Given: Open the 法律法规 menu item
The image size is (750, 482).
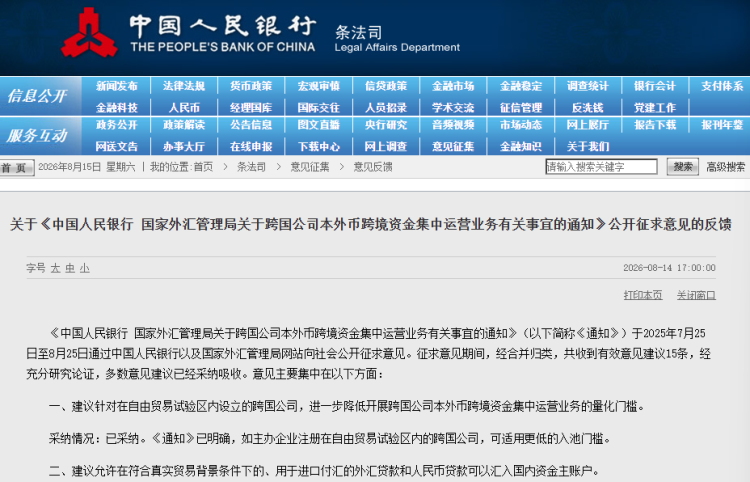Looking at the screenshot, I should point(184,86).
